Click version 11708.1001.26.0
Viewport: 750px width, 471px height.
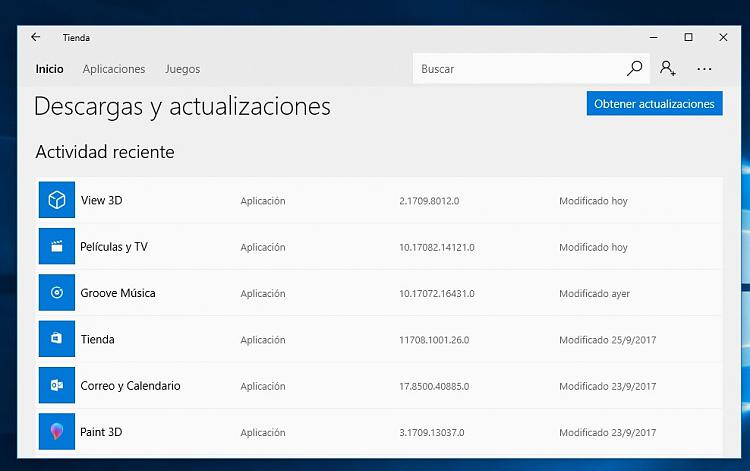point(434,340)
